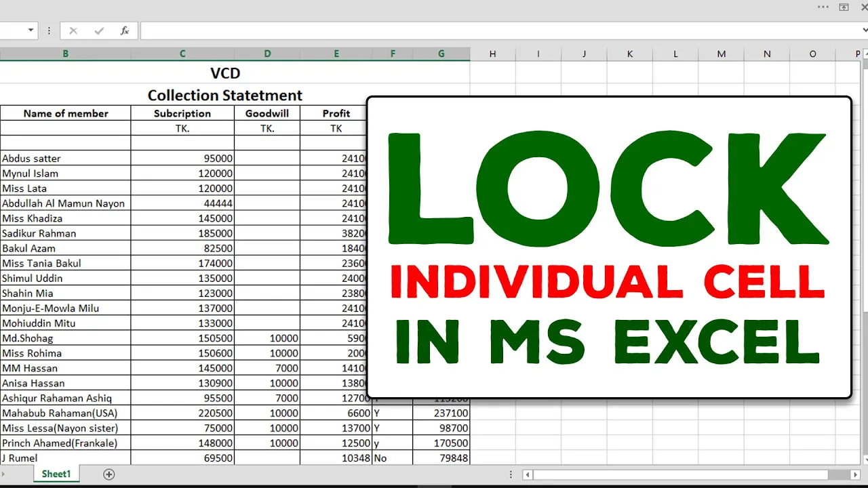Click the 'Subcription' header cell
Viewport: 868px width, 488px height.
182,113
